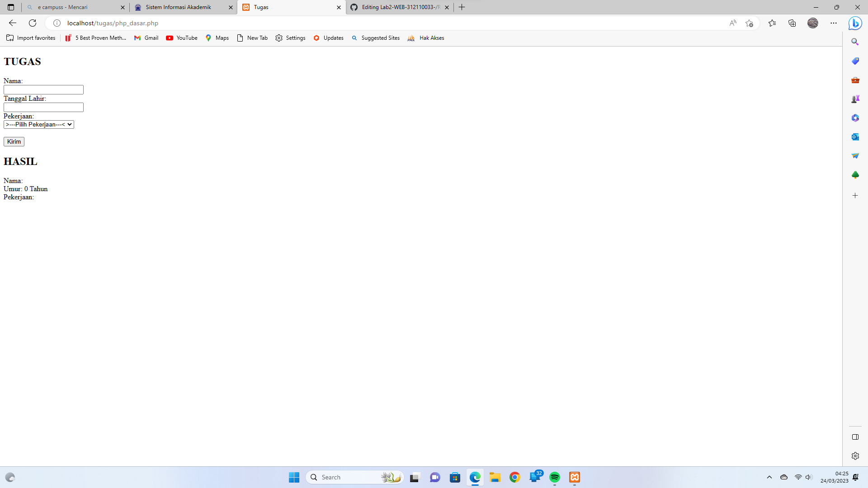Screen dimensions: 868x488
Task: Open the Favorites list icon
Action: pos(772,23)
